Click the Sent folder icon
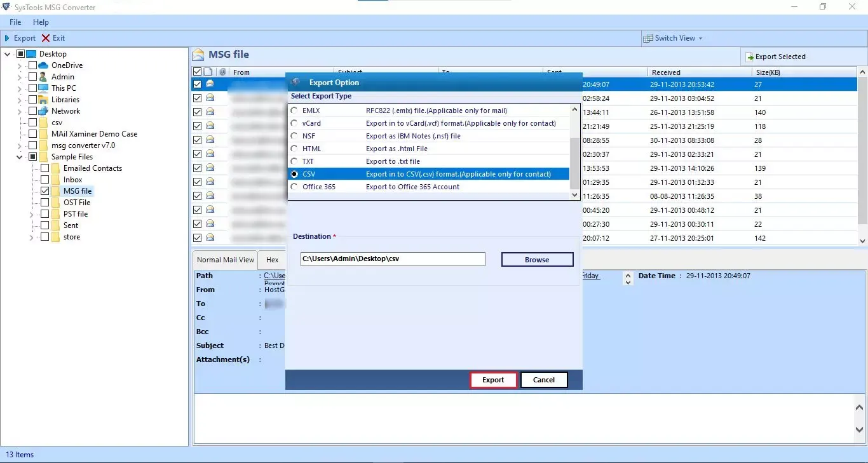The image size is (868, 463). 56,225
